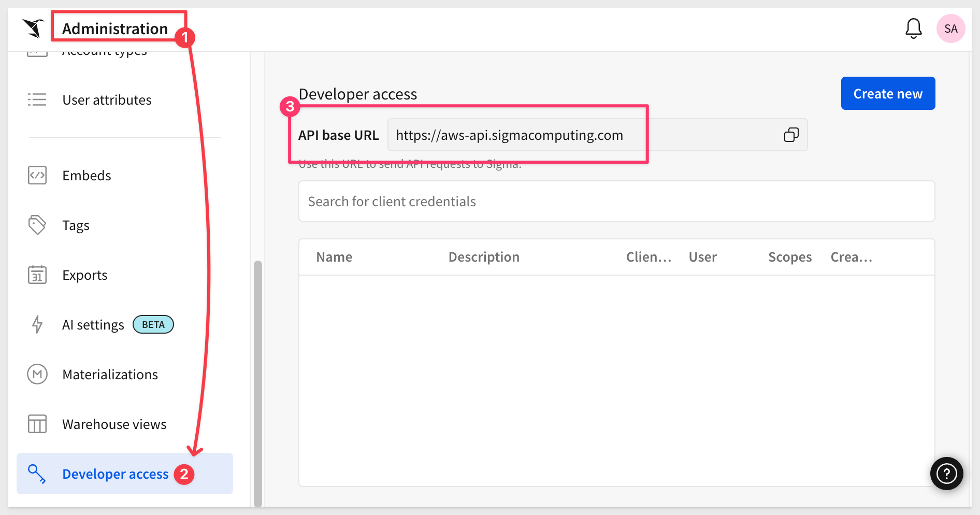Sort by the Name column header
980x515 pixels.
click(334, 257)
